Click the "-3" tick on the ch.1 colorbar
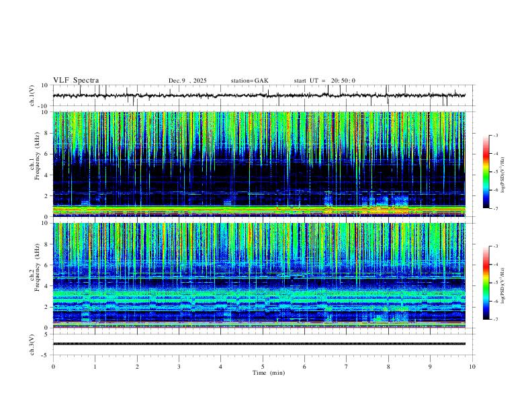This screenshot has width=532, height=411. 495,135
